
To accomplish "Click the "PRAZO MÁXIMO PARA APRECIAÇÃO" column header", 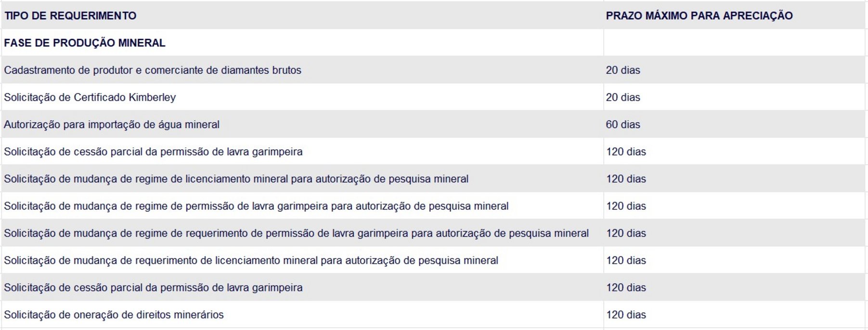I will [x=699, y=16].
